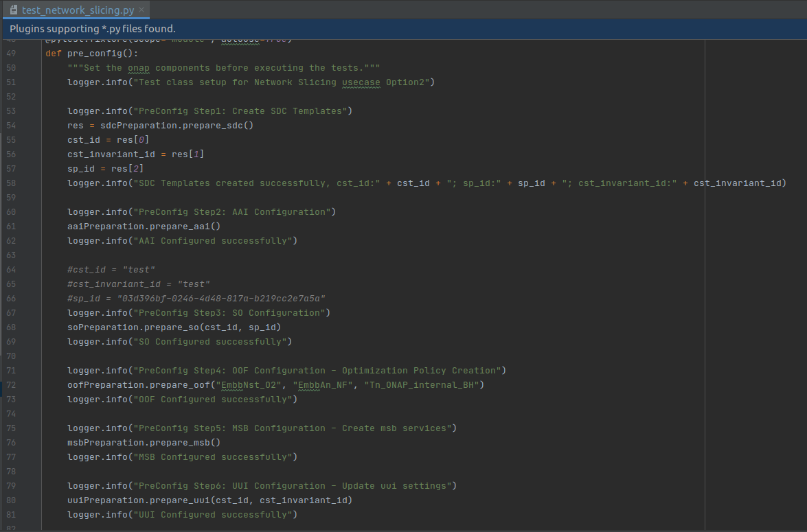Click 'PreConfig Step6: UUI Configuration' line
807x532 pixels.
coord(262,486)
